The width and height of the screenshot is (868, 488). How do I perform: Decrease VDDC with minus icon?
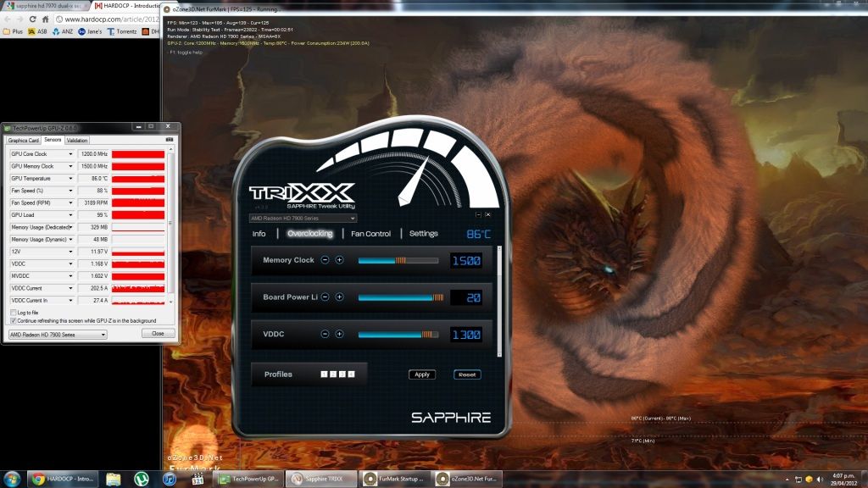325,334
